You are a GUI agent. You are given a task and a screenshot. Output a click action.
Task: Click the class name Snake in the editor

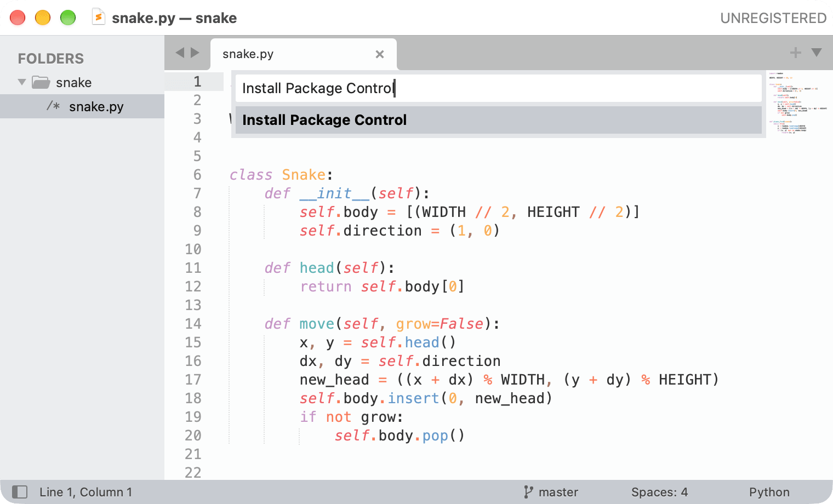[x=304, y=175]
